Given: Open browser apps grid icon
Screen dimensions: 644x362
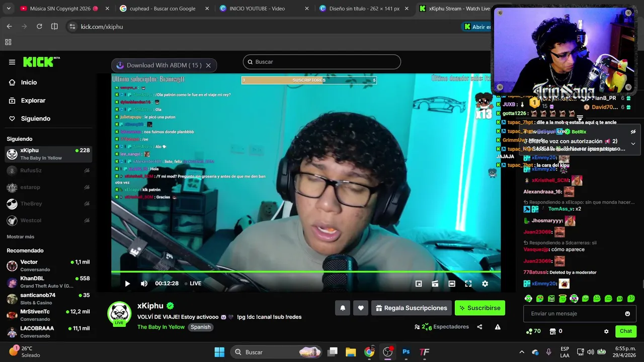Looking at the screenshot, I should coord(8,42).
